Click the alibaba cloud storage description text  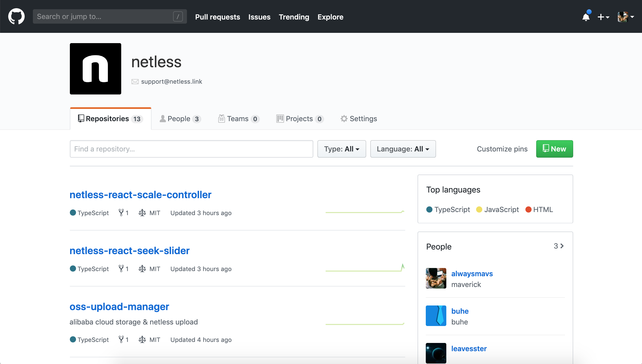point(134,322)
